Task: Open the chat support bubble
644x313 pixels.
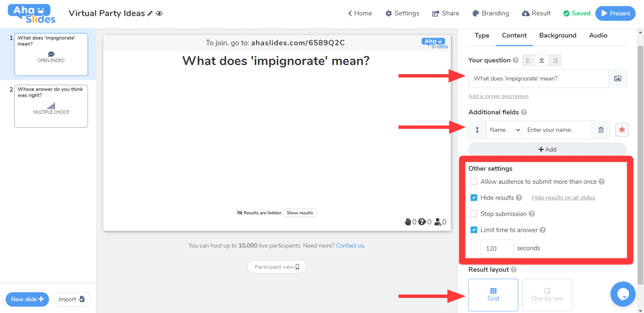Action: point(623,294)
